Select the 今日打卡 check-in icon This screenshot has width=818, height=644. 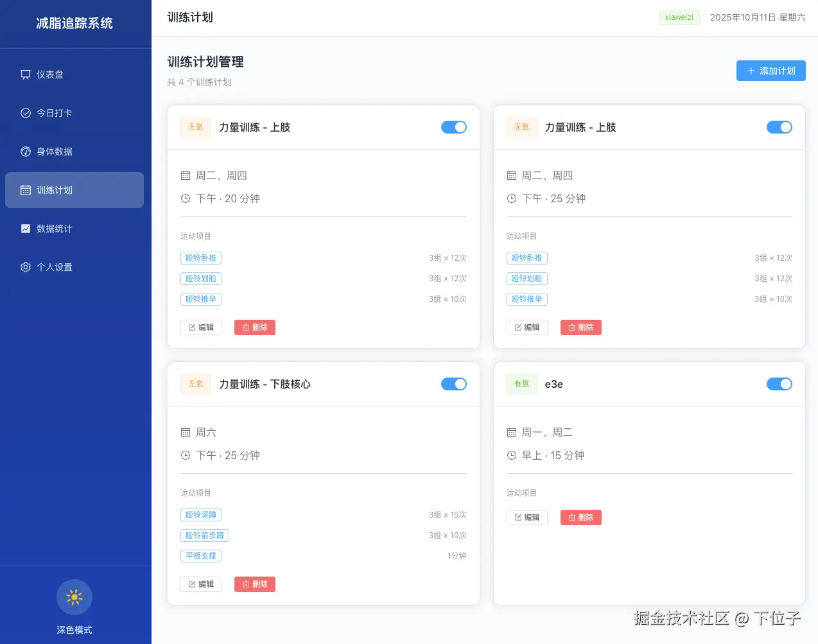(x=27, y=113)
